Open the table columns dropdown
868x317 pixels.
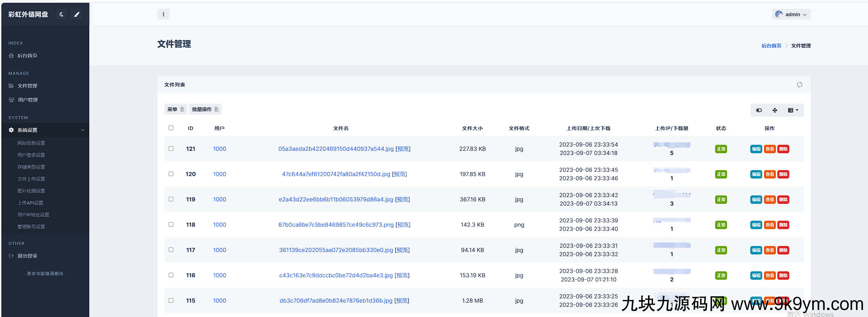793,110
